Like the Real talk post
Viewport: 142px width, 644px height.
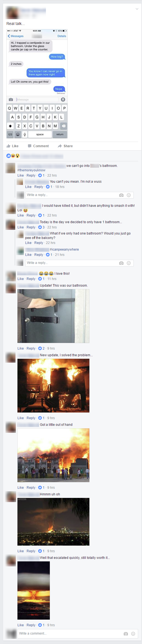[x=12, y=146]
